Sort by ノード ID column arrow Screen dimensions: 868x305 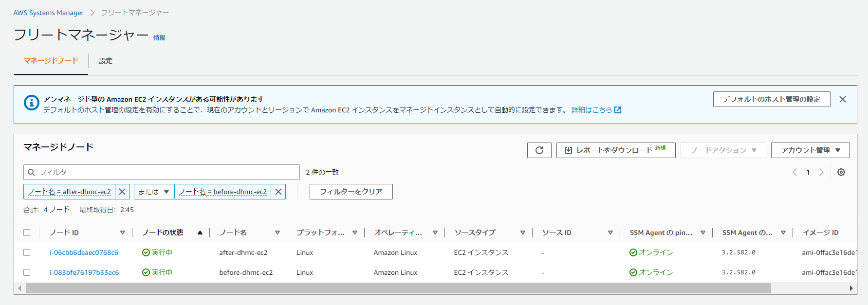click(x=122, y=233)
